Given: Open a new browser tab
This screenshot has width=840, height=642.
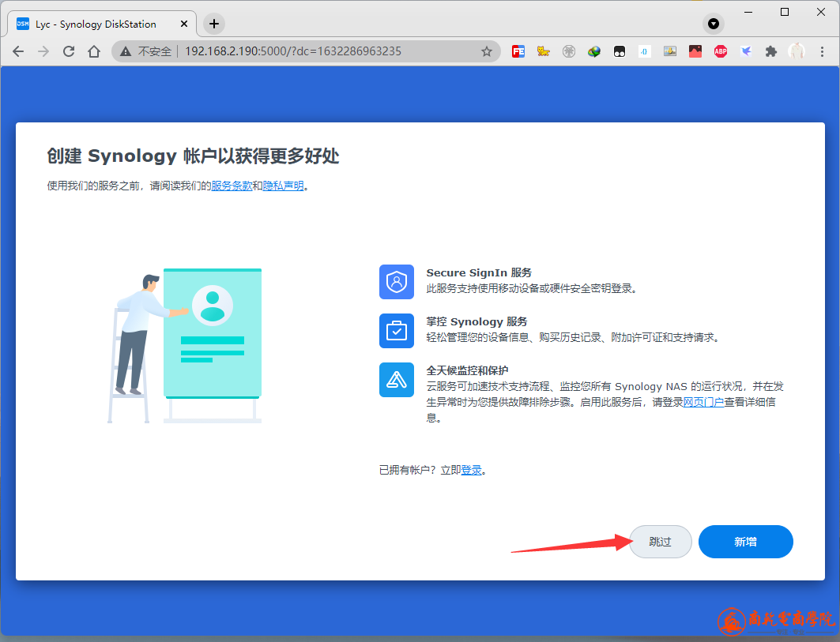Looking at the screenshot, I should click(x=213, y=24).
